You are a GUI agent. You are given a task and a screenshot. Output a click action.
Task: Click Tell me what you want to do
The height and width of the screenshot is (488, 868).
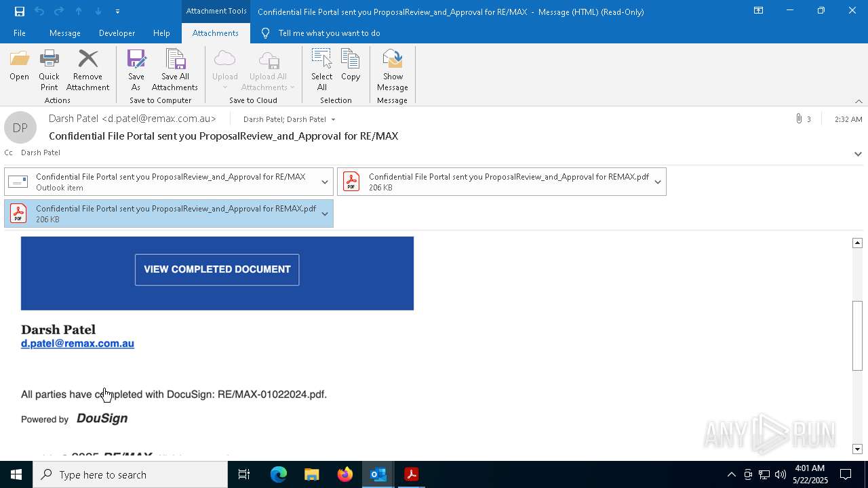(x=329, y=33)
